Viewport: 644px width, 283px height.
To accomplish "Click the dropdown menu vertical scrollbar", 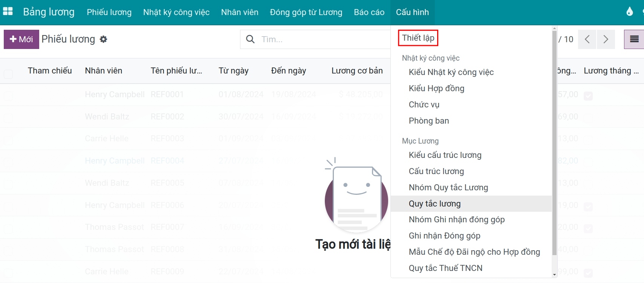I will (x=554, y=143).
